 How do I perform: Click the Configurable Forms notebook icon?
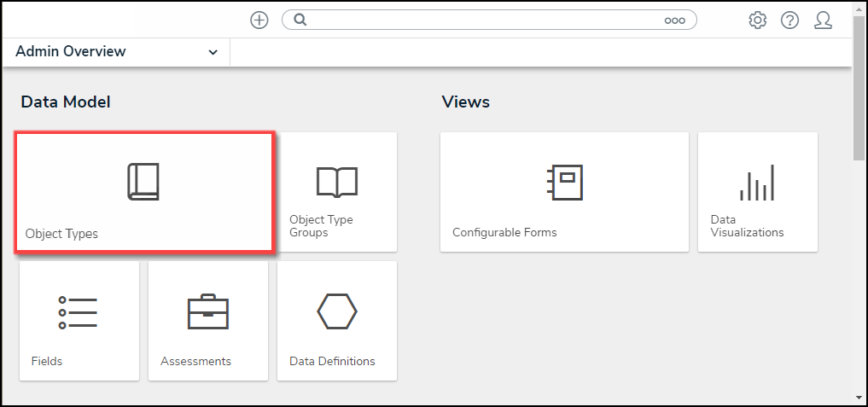click(564, 182)
